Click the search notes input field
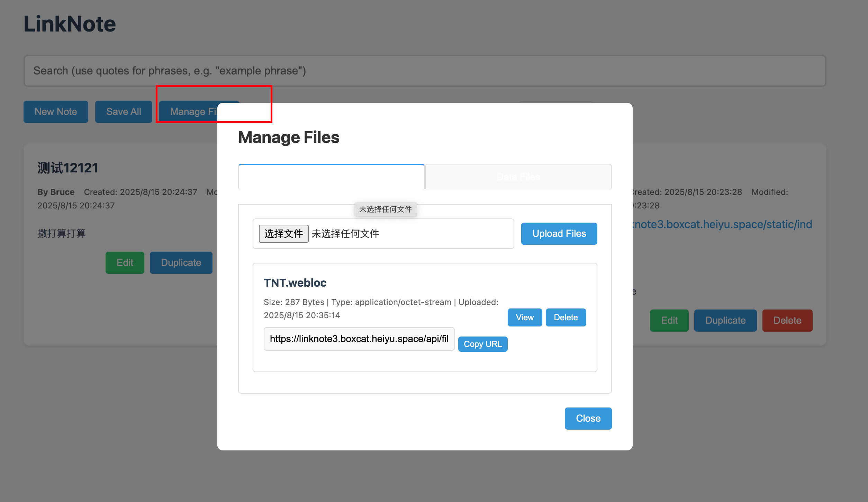 (425, 71)
